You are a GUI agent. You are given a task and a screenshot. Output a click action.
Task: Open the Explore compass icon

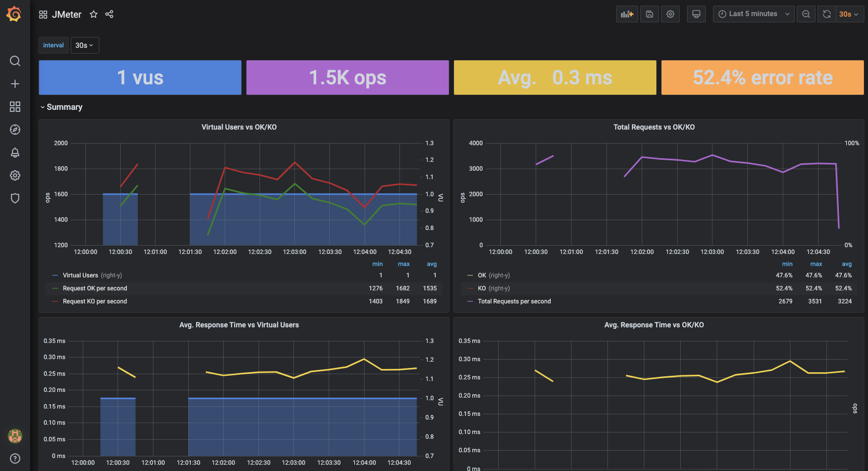click(15, 130)
